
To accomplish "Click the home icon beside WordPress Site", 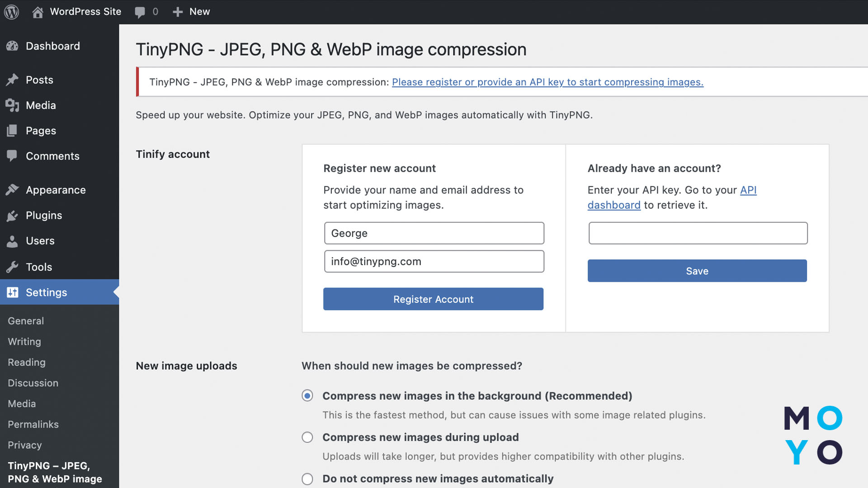I will (38, 12).
